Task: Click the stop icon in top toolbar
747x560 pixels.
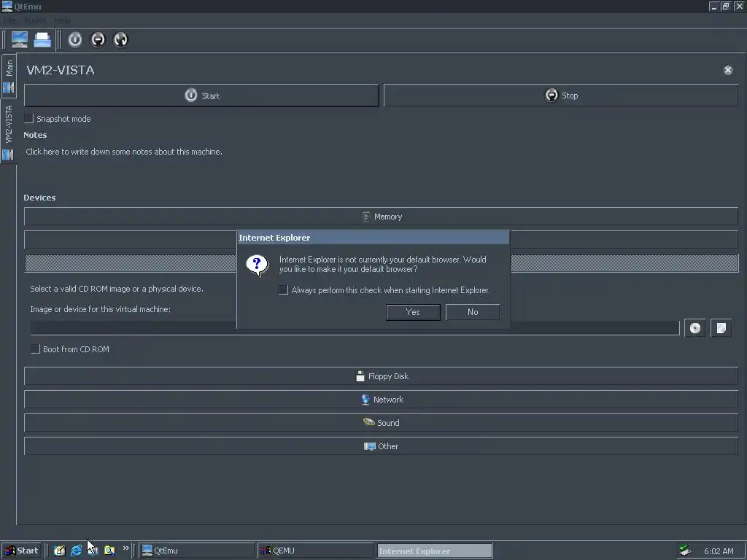Action: tap(98, 39)
